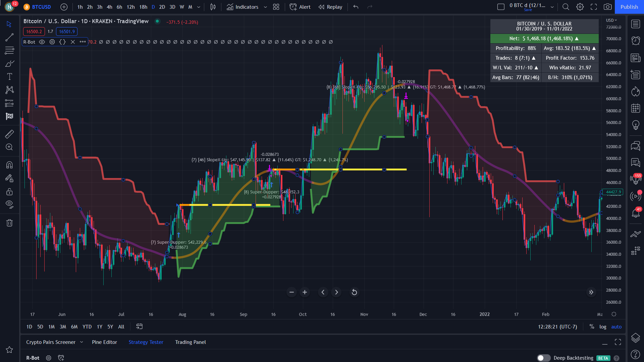Select the trend line drawing tool

9,37
